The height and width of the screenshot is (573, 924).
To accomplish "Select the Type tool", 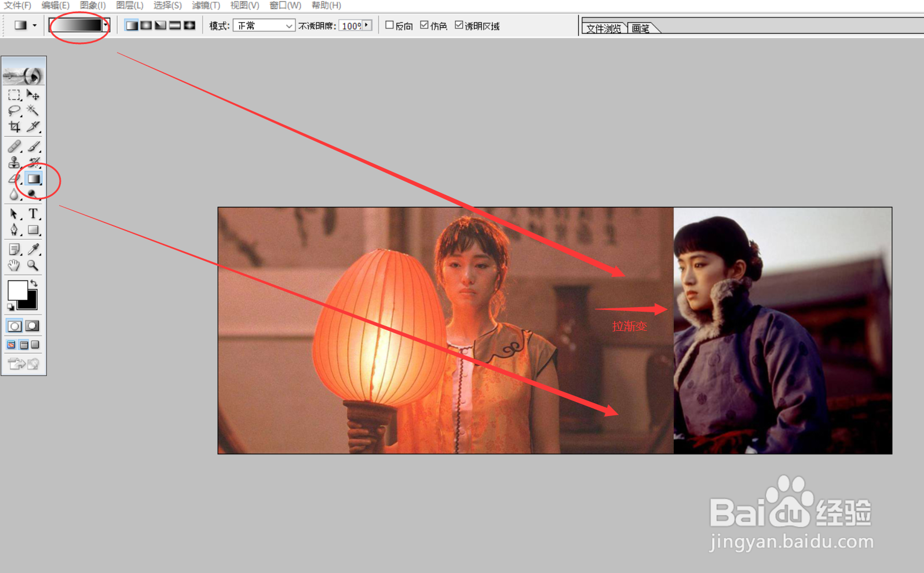I will pyautogui.click(x=33, y=214).
